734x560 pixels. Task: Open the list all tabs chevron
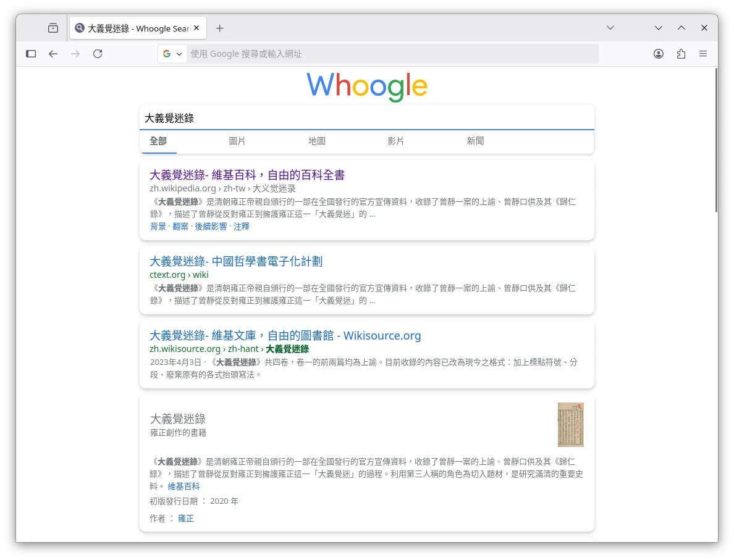[x=610, y=28]
